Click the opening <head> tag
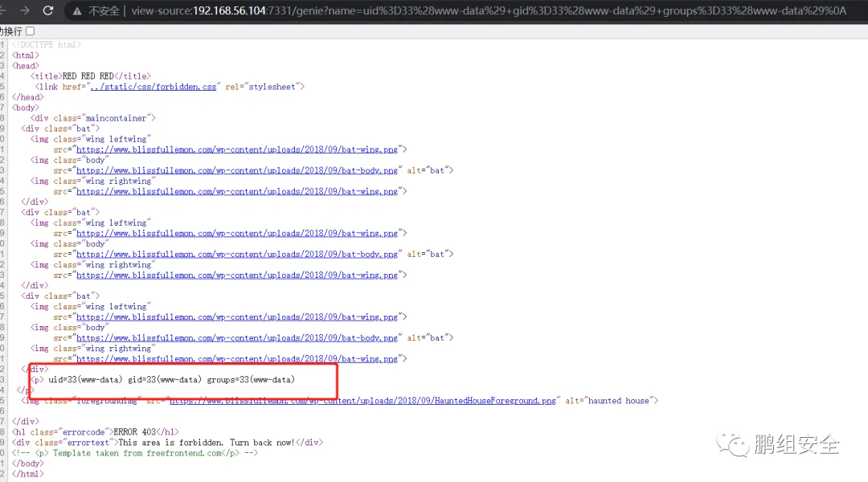 click(x=26, y=66)
